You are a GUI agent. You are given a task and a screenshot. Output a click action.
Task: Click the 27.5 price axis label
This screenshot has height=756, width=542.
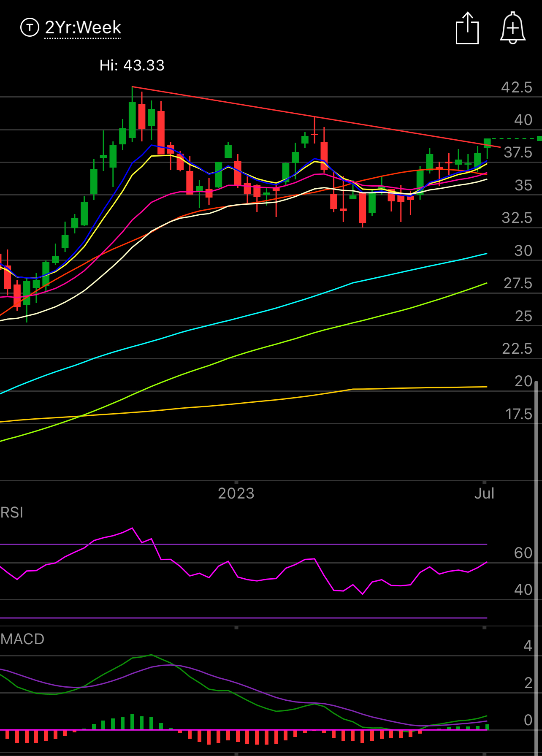(518, 283)
